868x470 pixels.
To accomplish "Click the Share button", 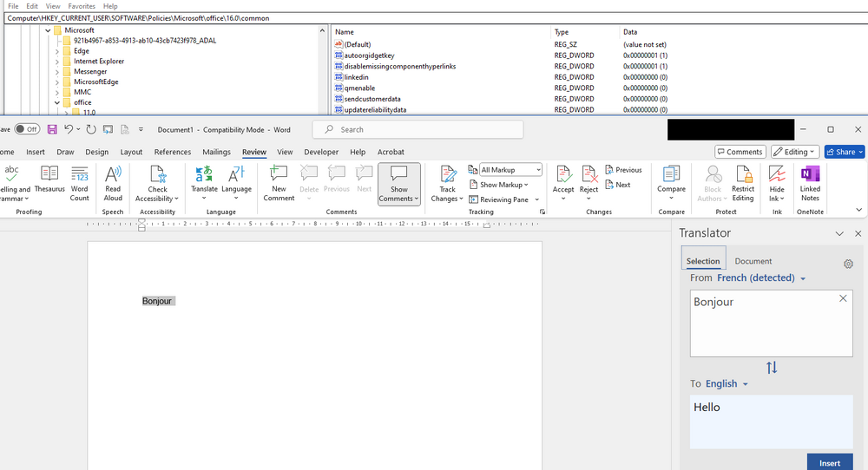I will [x=845, y=152].
